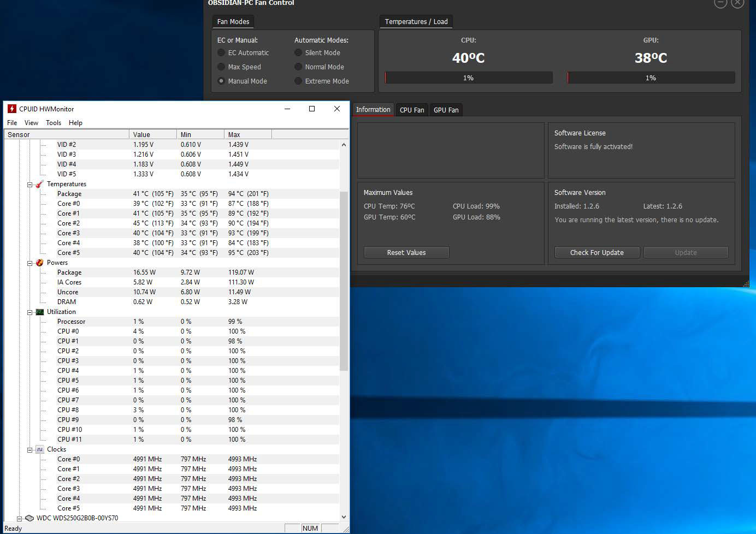Collapse the Utilization tree node

[30, 312]
